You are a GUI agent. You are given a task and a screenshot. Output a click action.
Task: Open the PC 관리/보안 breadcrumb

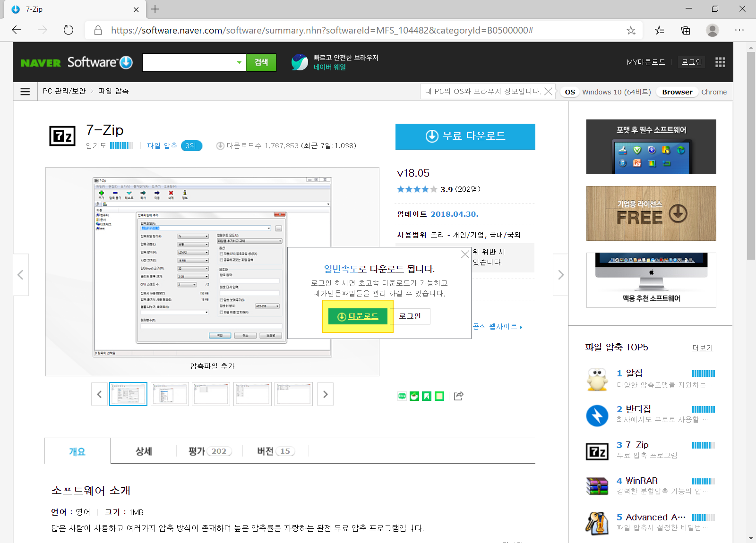coord(64,91)
